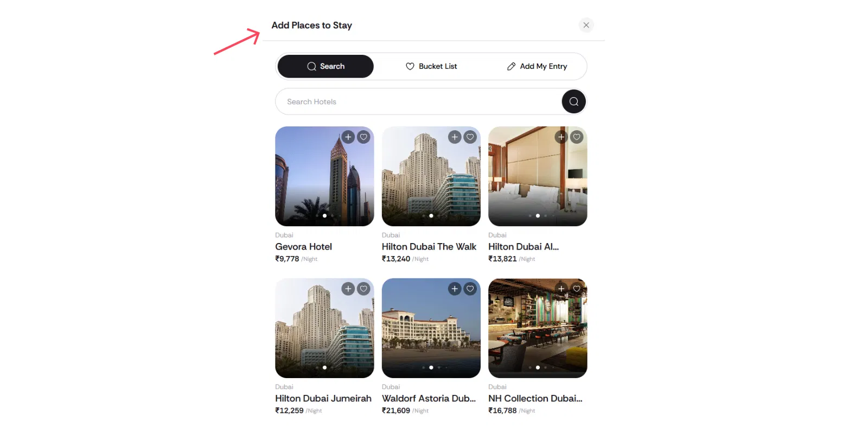Image resolution: width=868 pixels, height=434 pixels.
Task: Toggle favorite on Hilton Dubai Jumeirah
Action: coord(364,289)
